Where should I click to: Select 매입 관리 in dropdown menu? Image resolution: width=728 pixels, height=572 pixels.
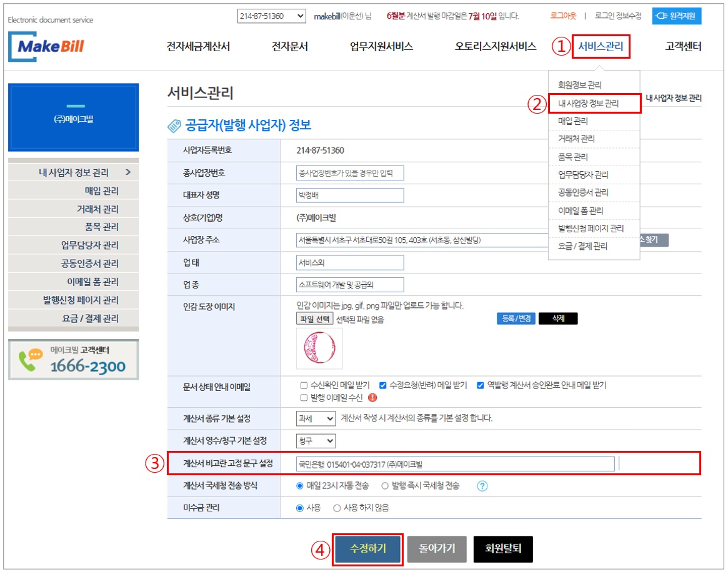573,121
